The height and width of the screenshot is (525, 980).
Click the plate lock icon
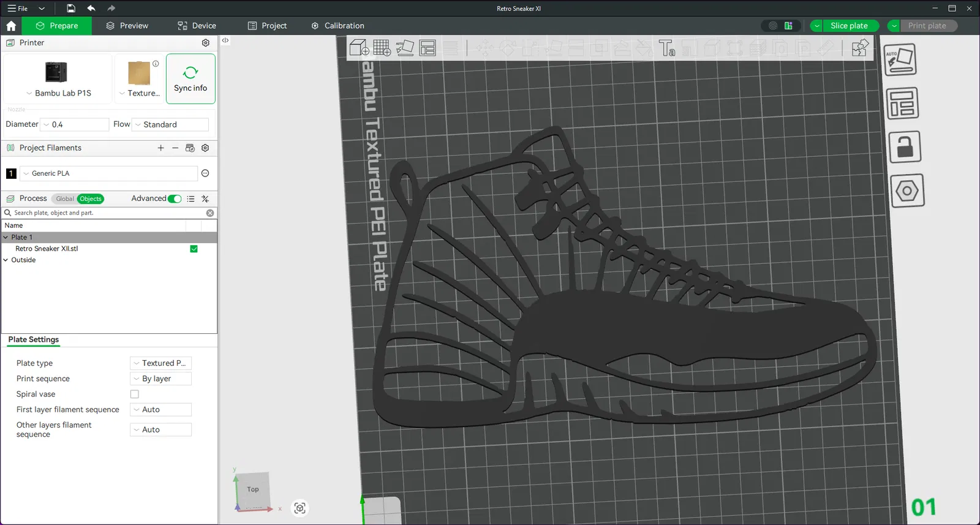905,147
